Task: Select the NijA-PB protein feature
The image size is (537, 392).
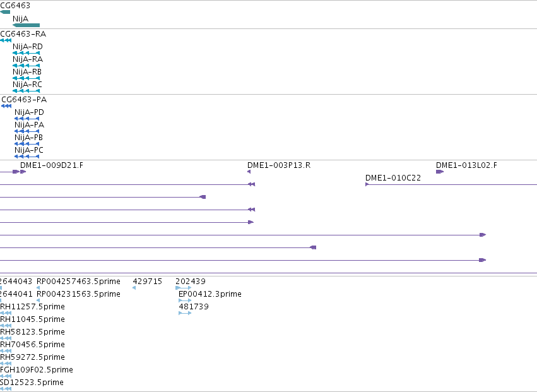Action: [27, 145]
